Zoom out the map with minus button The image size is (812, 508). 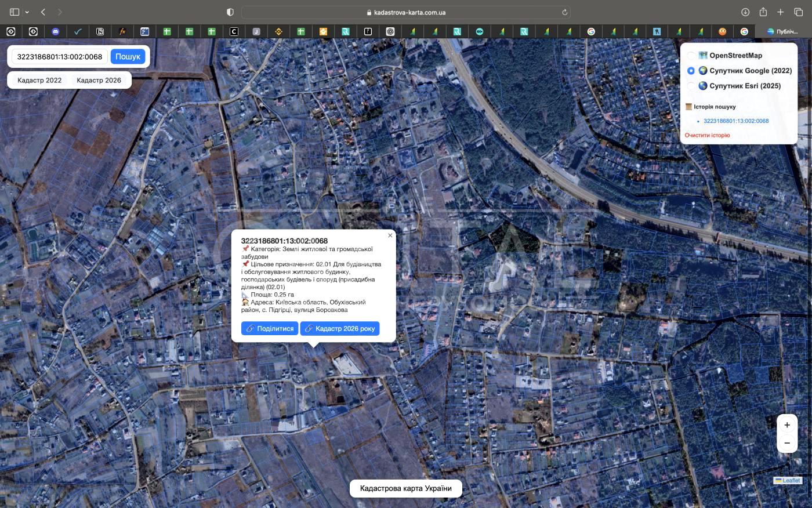[x=787, y=443]
